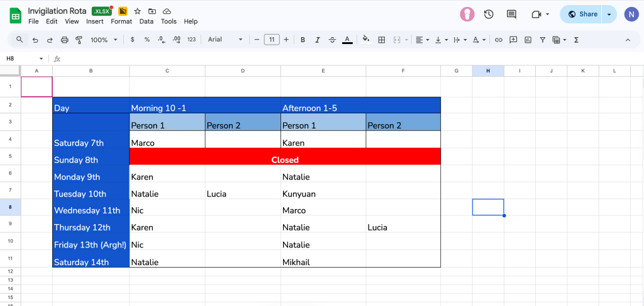Open the 100% zoom dropdown
The width and height of the screenshot is (644, 306).
pos(103,40)
